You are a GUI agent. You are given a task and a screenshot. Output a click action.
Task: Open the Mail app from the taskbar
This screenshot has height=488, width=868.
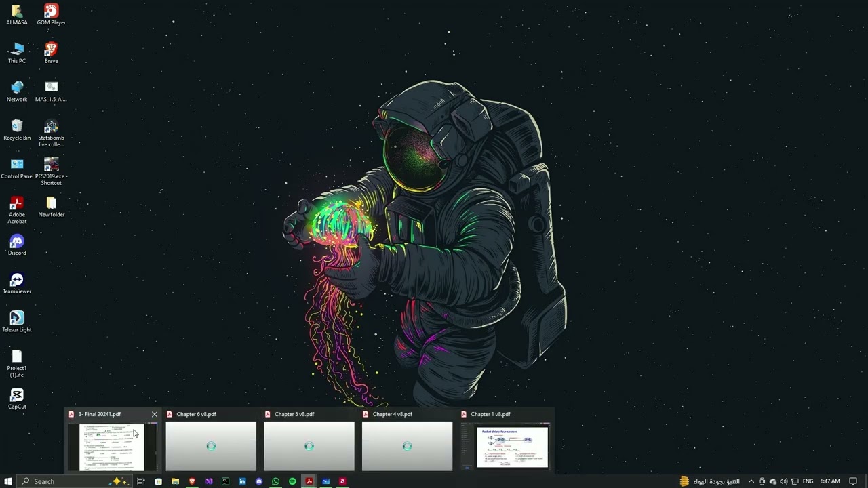coord(325,481)
